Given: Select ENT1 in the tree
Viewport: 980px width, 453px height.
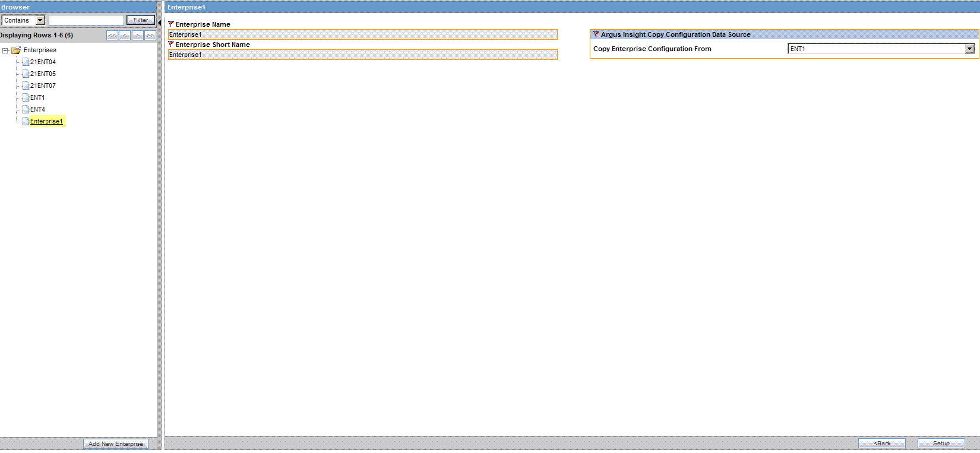Looking at the screenshot, I should pos(37,97).
